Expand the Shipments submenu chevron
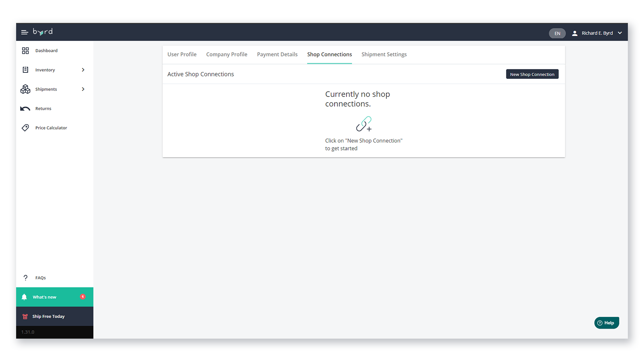 coord(83,89)
